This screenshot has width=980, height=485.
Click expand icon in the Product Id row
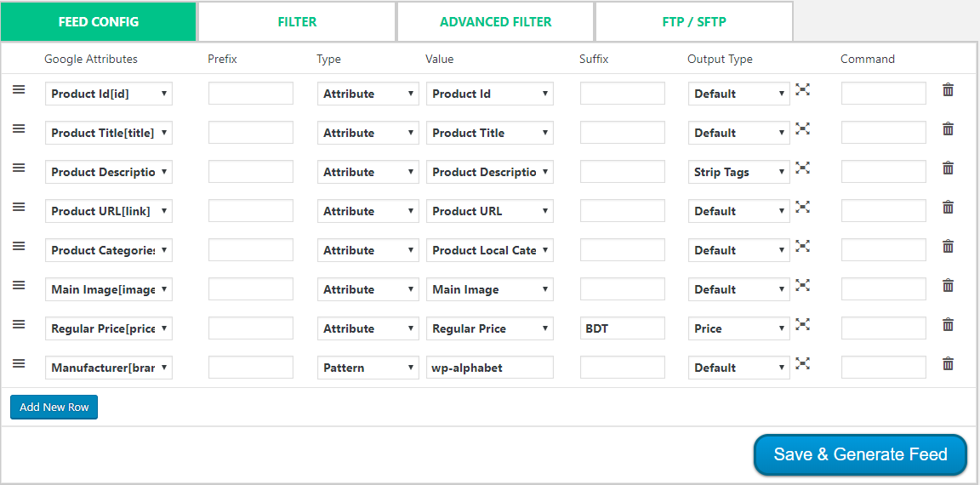pos(802,88)
